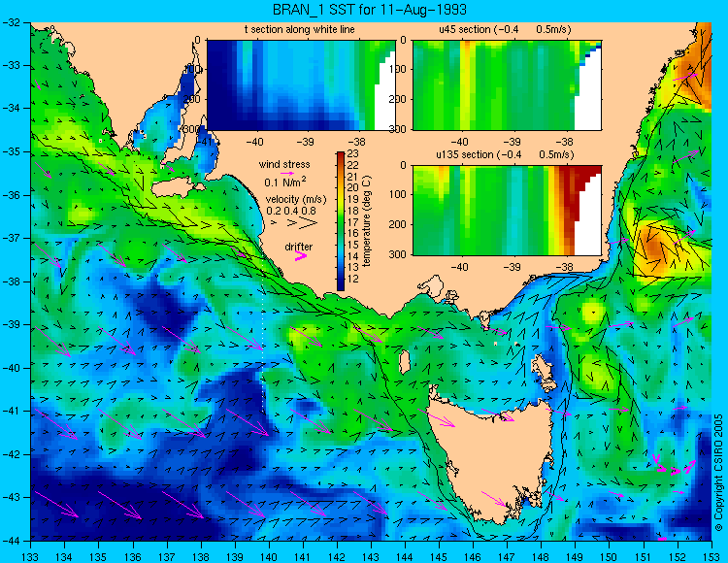728x563 pixels.
Task: Click the temperature color bar
Action: 341,221
